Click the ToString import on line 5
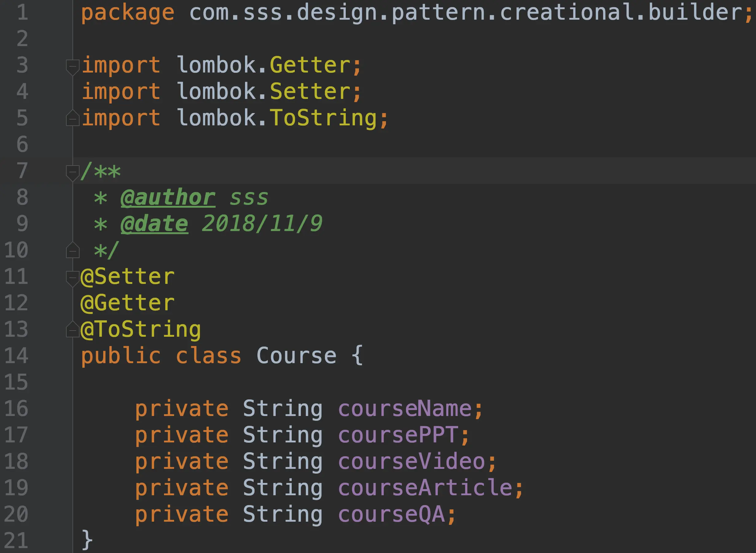756x553 pixels. coord(323,118)
